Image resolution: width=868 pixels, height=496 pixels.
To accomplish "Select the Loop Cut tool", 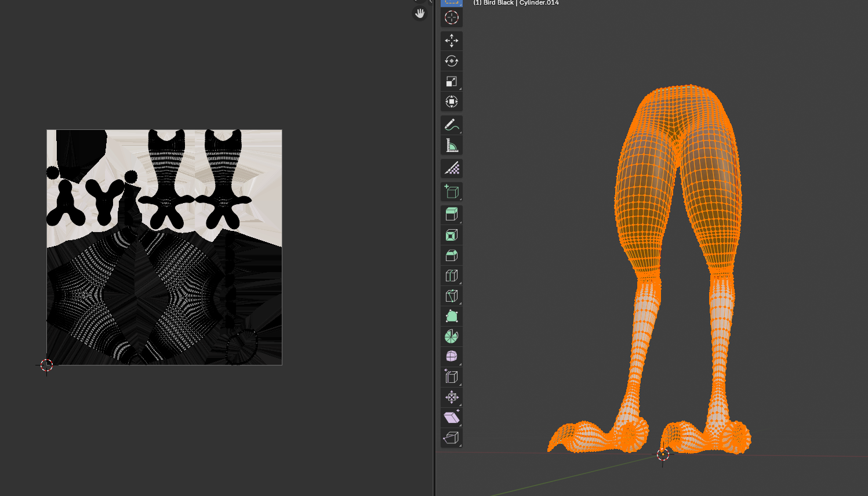I will (452, 276).
